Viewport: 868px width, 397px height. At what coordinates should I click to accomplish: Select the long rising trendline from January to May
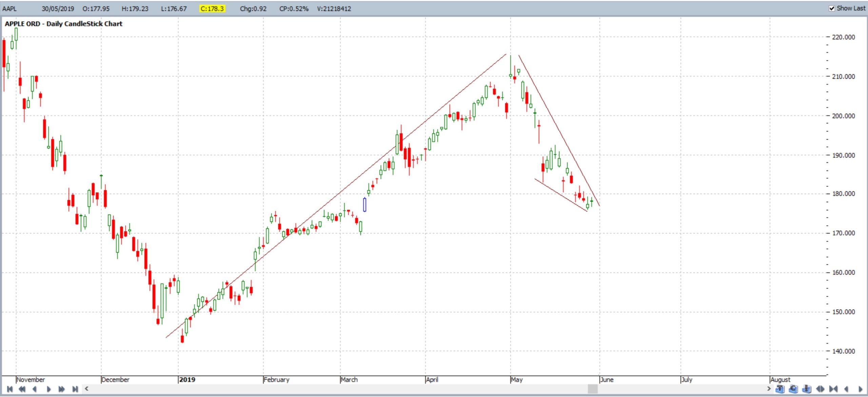tap(336, 196)
